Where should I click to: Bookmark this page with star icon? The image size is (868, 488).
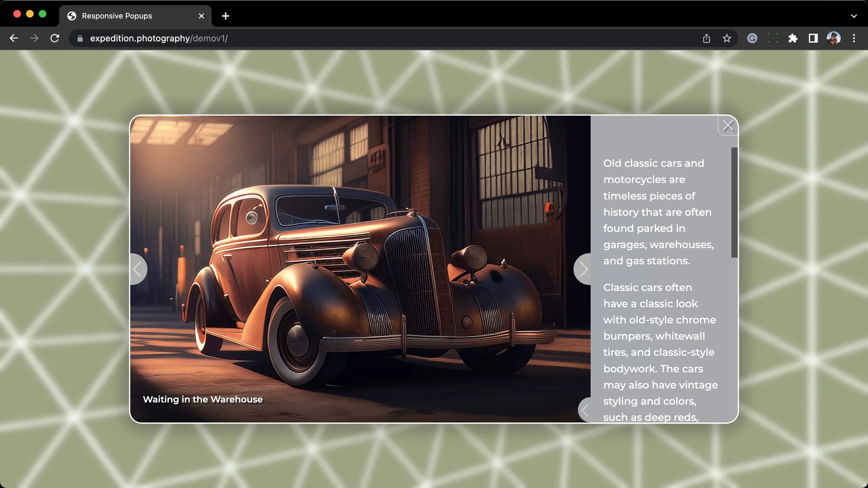tap(727, 38)
